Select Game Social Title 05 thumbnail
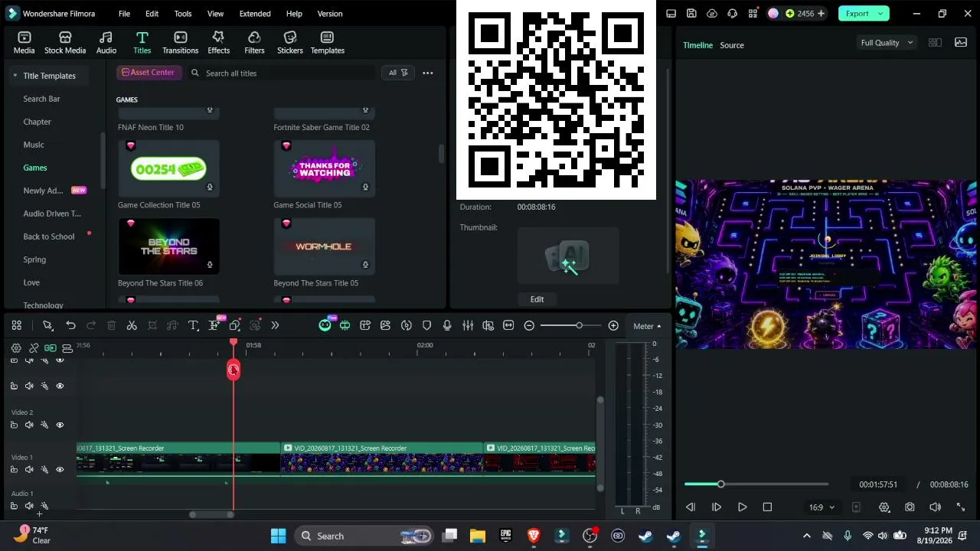Viewport: 980px width, 551px height. (x=325, y=168)
